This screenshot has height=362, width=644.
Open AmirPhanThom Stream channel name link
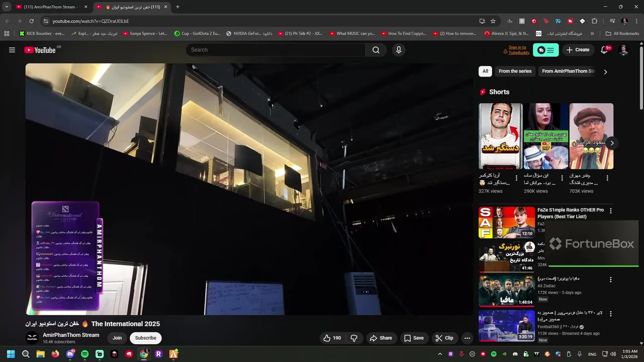tap(71, 335)
